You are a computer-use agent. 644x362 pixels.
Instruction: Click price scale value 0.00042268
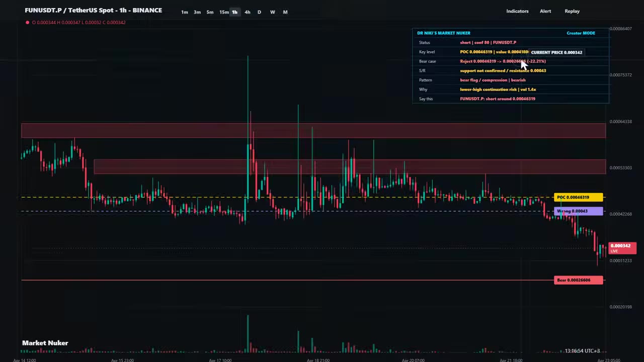620,214
